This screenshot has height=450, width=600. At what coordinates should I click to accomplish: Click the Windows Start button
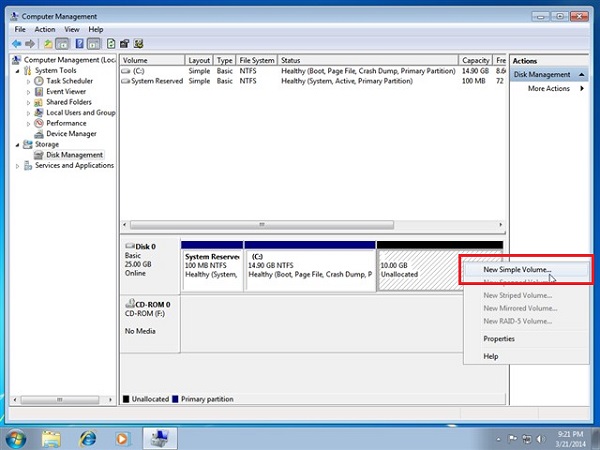(16, 437)
